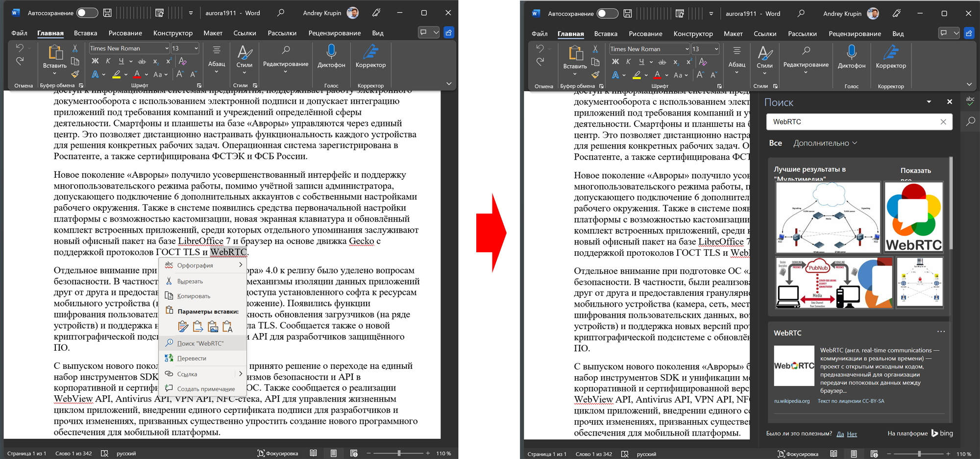980x459 pixels.
Task: Expand the Стили gallery in right window ribbon
Action: (764, 60)
